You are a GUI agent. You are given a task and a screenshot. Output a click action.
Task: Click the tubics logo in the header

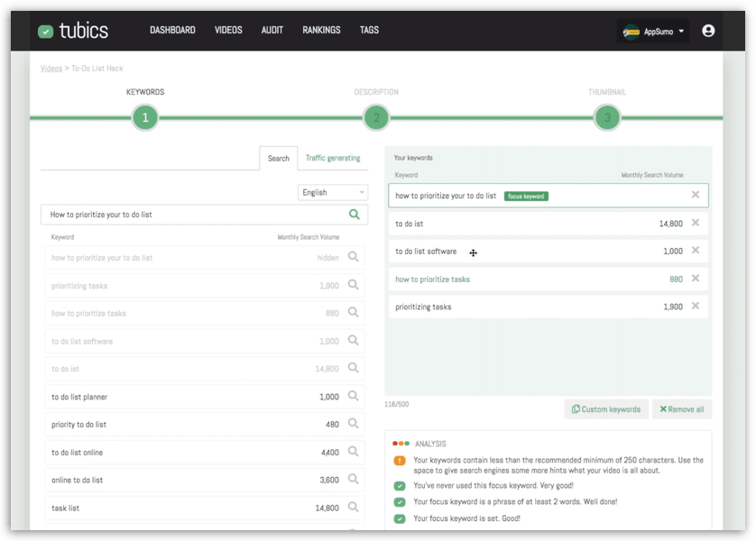(x=73, y=31)
